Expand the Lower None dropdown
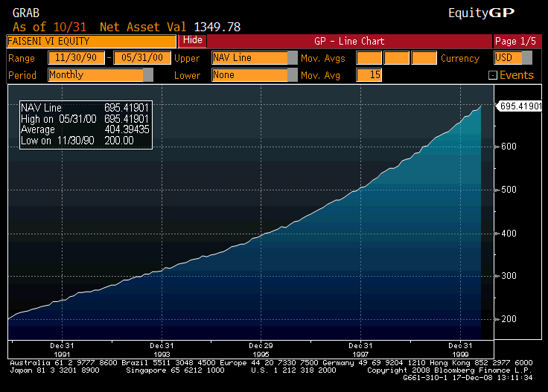 click(x=293, y=75)
